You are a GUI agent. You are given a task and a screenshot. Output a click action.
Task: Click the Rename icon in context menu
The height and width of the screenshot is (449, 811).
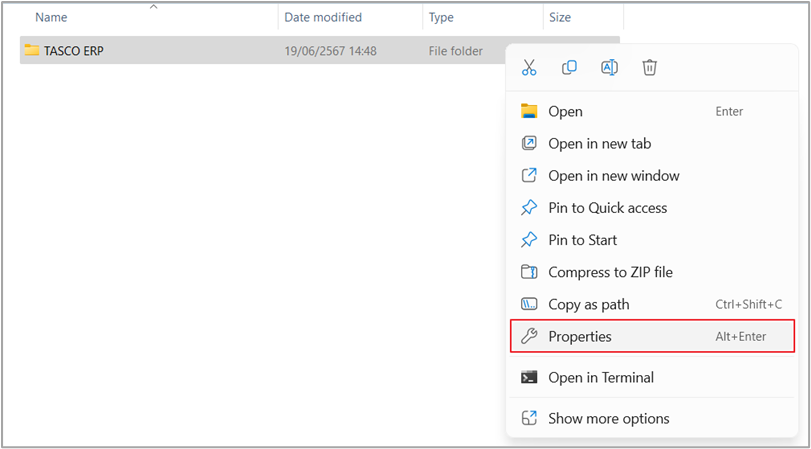[609, 68]
